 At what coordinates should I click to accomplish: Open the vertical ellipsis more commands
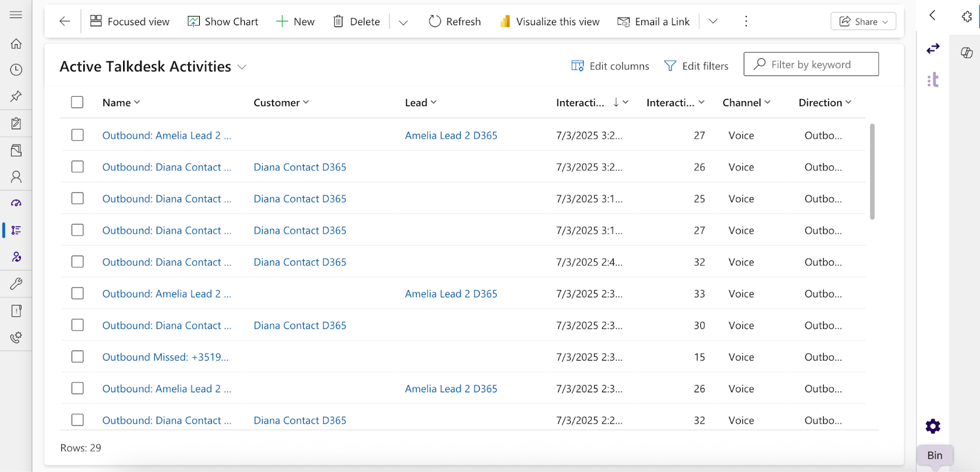click(x=746, y=21)
